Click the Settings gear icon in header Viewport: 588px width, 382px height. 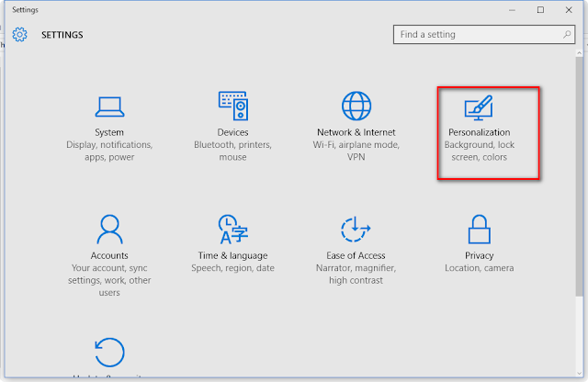coord(20,35)
